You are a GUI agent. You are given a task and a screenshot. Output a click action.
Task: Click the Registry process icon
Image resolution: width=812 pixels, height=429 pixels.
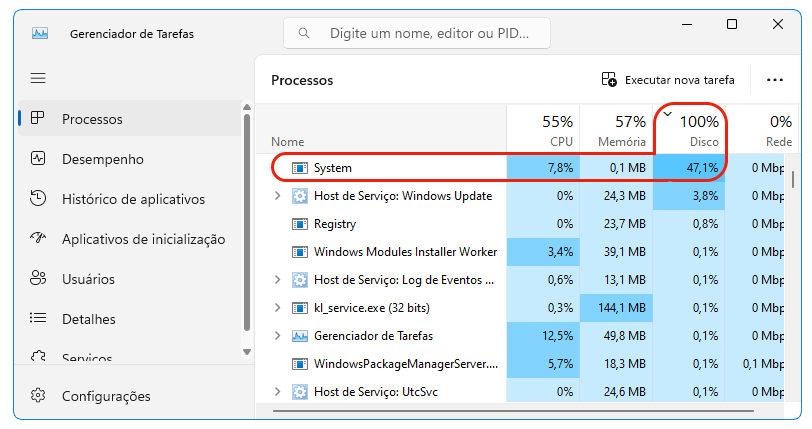pos(300,224)
